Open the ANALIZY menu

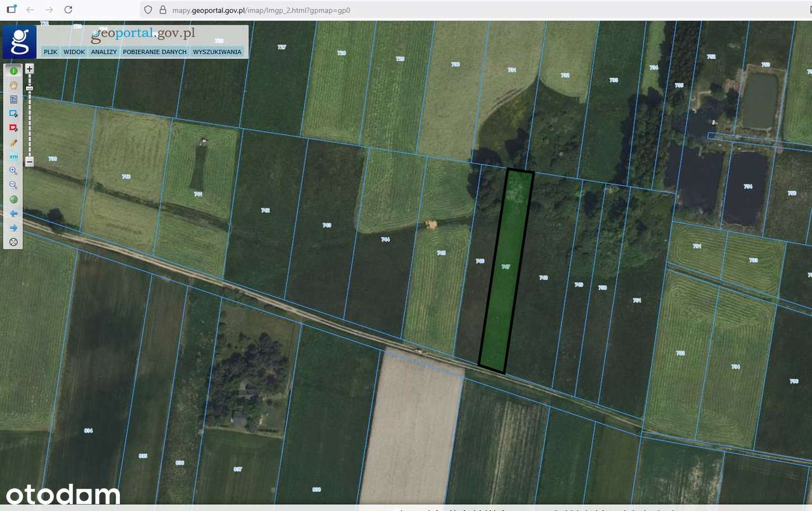tap(104, 52)
